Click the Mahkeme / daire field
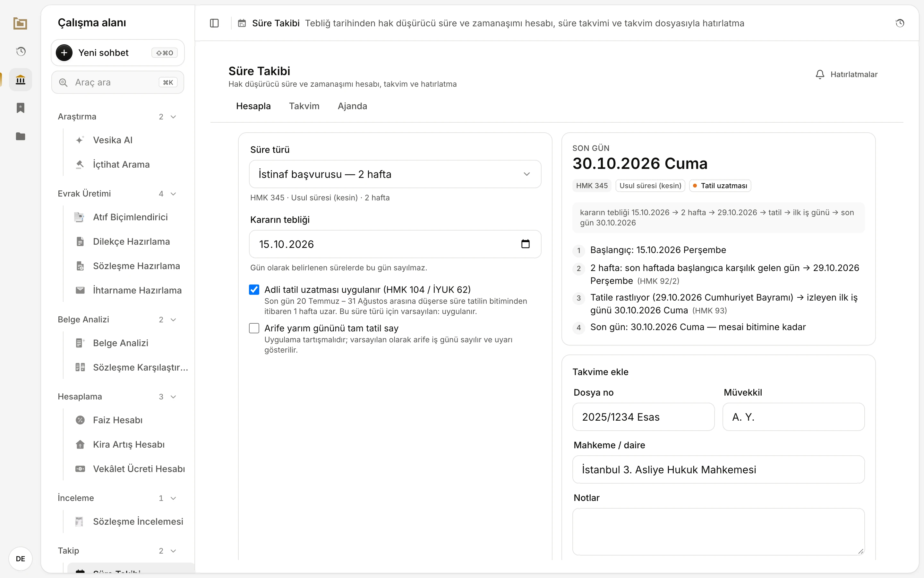 [718, 469]
